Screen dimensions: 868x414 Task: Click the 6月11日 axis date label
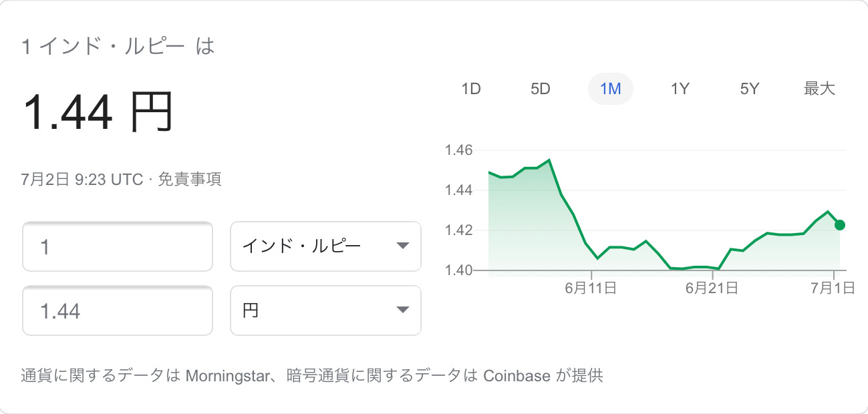pyautogui.click(x=590, y=288)
